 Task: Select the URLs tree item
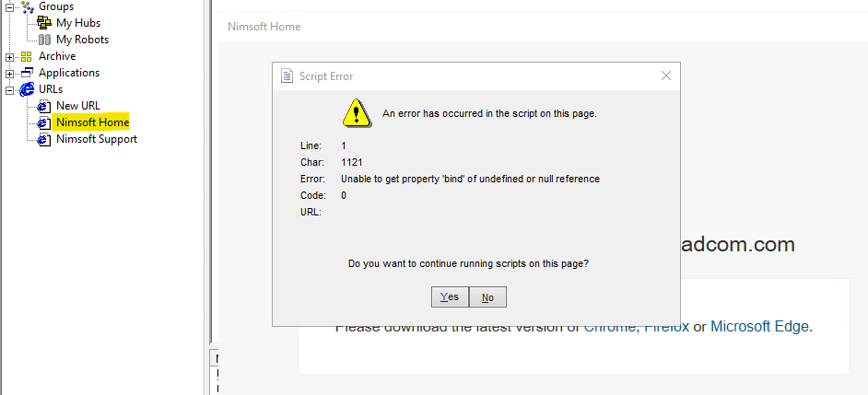click(x=51, y=89)
